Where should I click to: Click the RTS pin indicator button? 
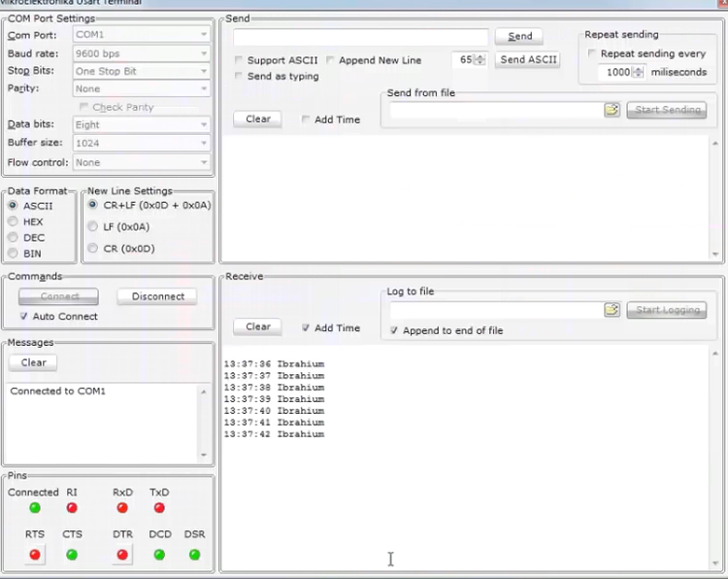coord(35,555)
